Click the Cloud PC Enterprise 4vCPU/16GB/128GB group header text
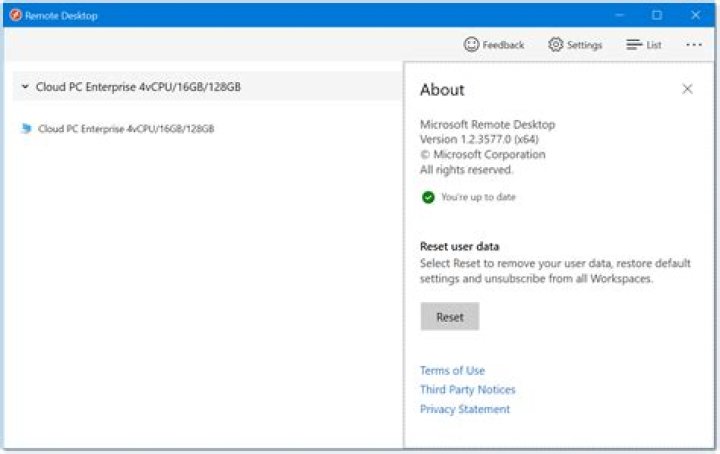Viewport: 720px width, 454px height. [138, 87]
